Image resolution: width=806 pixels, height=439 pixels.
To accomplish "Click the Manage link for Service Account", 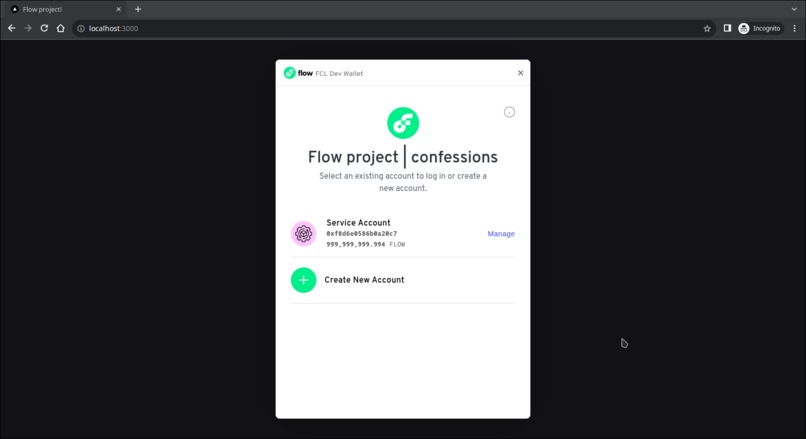I will click(501, 234).
